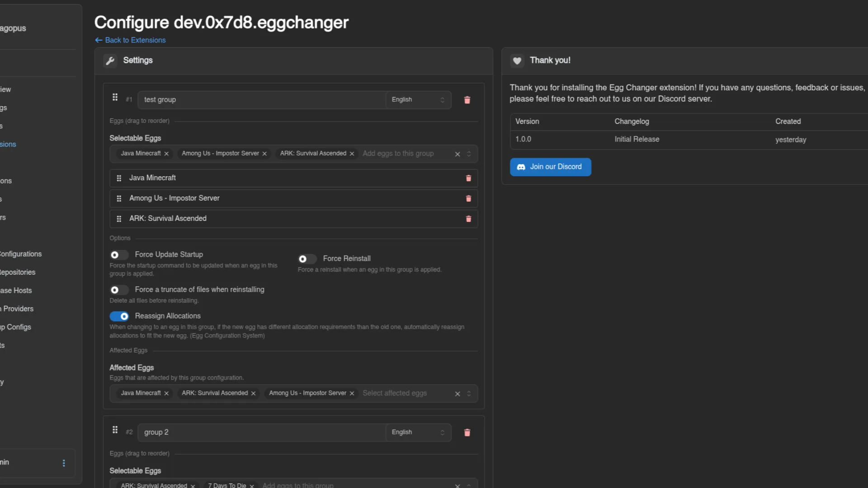Remove Among Us - Impostor Server row
Screen dimensions: 868x488
pos(468,198)
